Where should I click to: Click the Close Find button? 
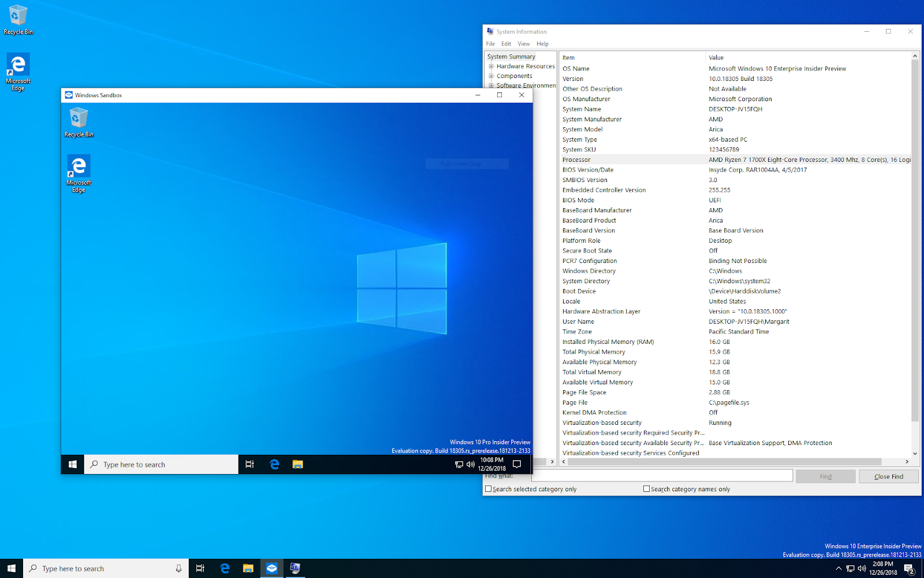pyautogui.click(x=888, y=476)
